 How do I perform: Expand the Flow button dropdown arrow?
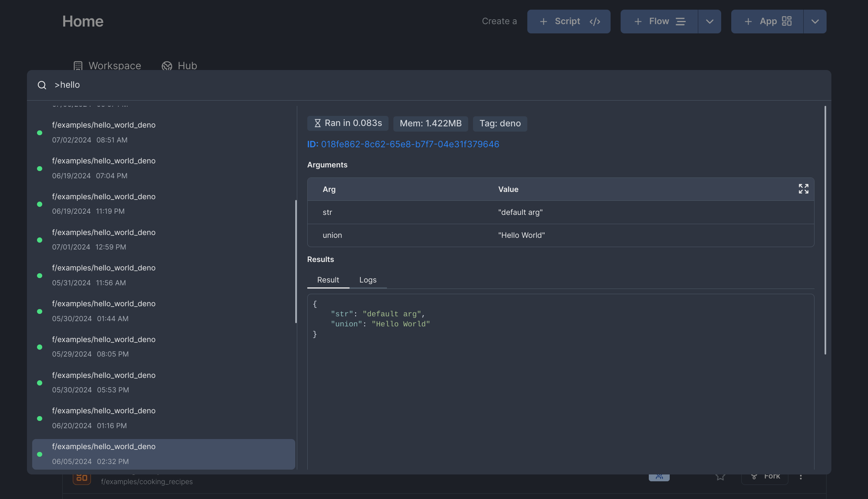pos(710,21)
